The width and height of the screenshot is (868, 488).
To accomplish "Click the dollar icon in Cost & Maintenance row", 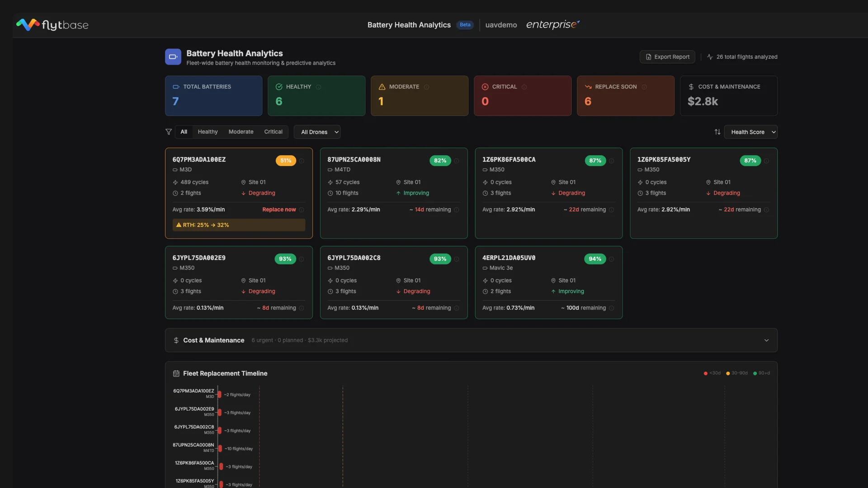I will click(176, 340).
